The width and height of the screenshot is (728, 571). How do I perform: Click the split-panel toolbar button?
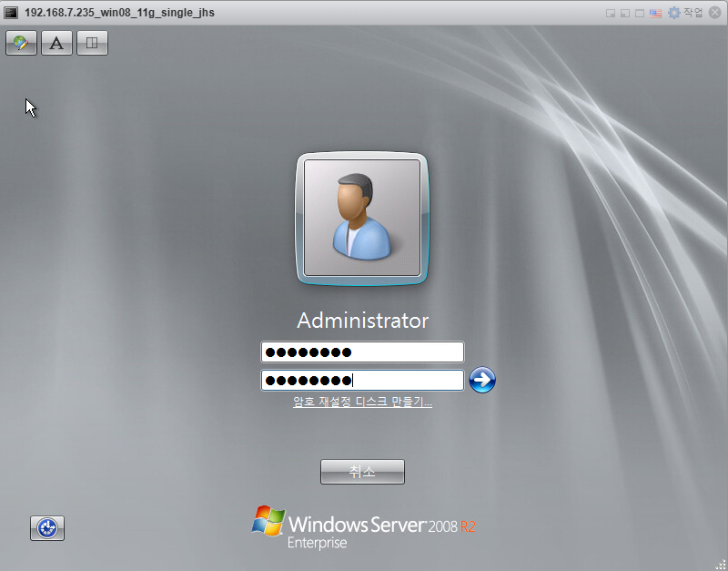[93, 43]
